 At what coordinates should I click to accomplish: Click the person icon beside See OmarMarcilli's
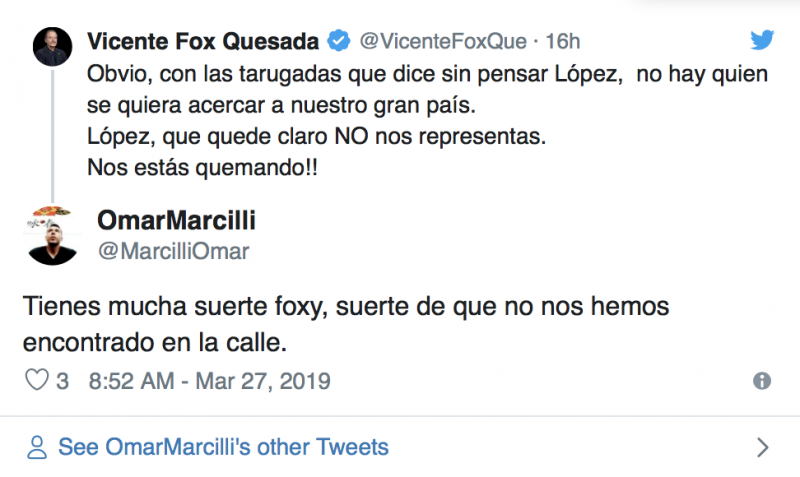[x=38, y=447]
